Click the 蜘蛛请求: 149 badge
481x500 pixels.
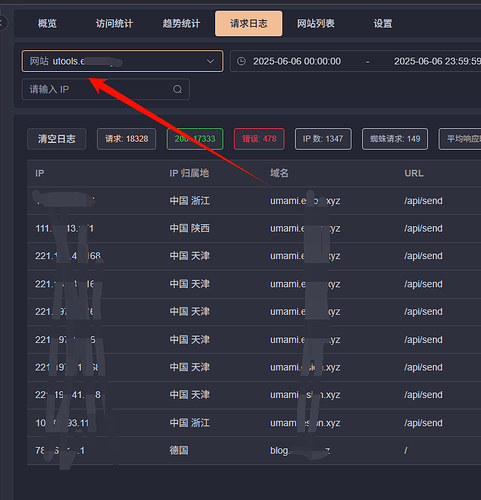pyautogui.click(x=395, y=139)
